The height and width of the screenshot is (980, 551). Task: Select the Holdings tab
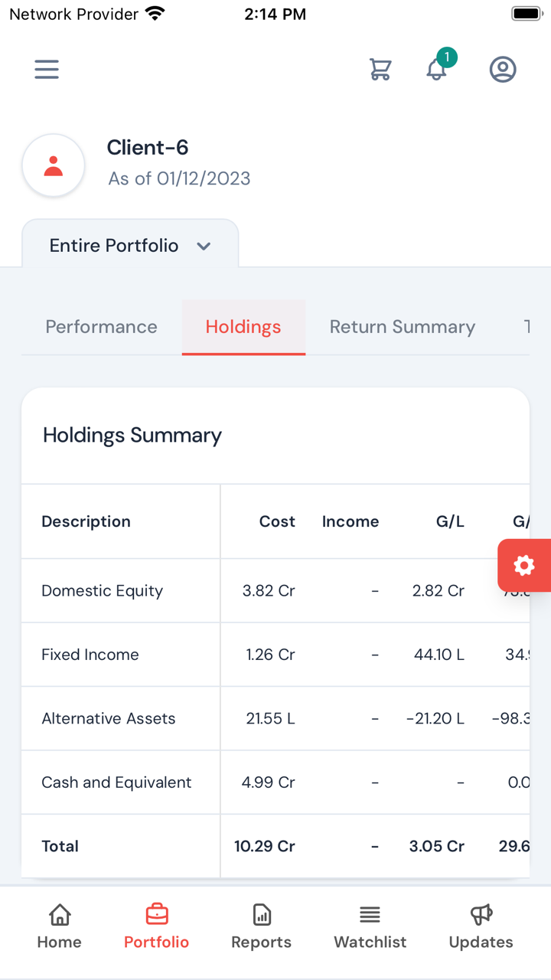coord(243,327)
